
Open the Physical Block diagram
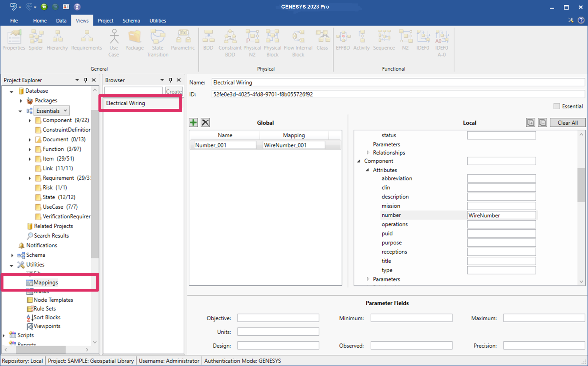(272, 43)
